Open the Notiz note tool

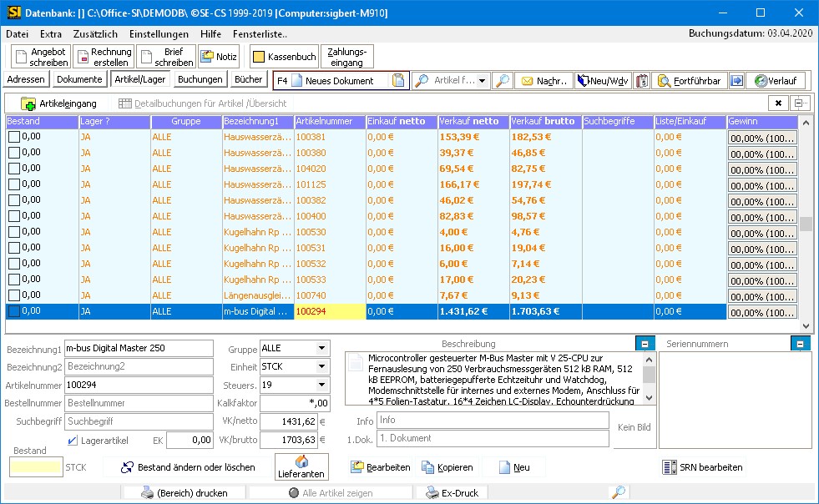pos(219,57)
